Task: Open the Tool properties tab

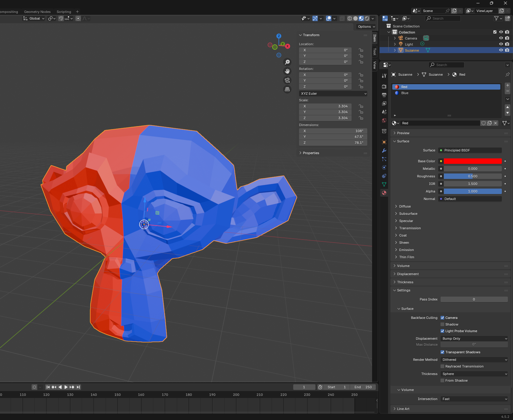Action: (384, 76)
